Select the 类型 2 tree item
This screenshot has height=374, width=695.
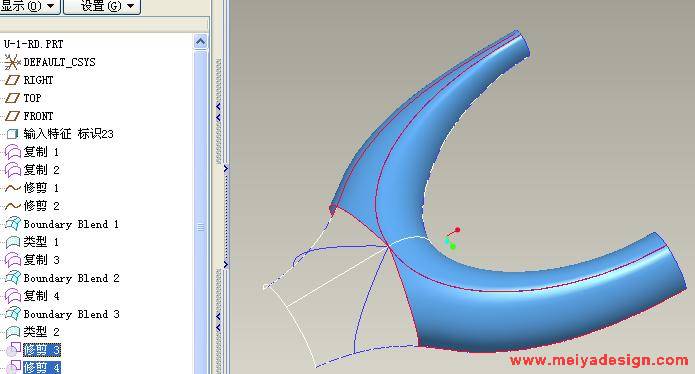[41, 332]
